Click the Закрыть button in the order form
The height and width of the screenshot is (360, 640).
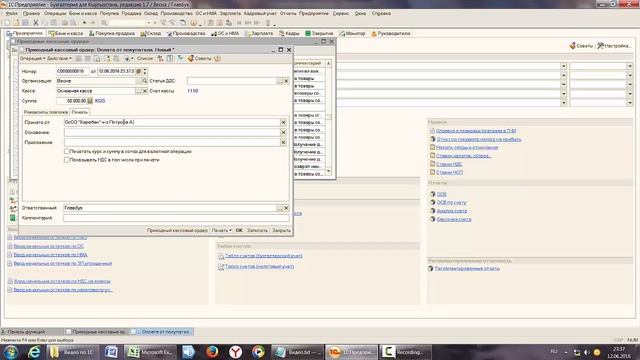pyautogui.click(x=281, y=230)
